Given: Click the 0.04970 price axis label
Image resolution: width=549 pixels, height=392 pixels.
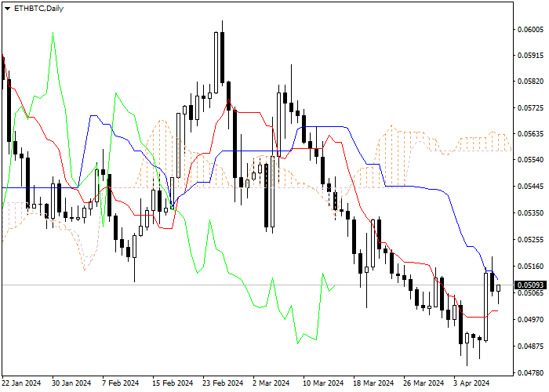Looking at the screenshot, I should [x=531, y=319].
